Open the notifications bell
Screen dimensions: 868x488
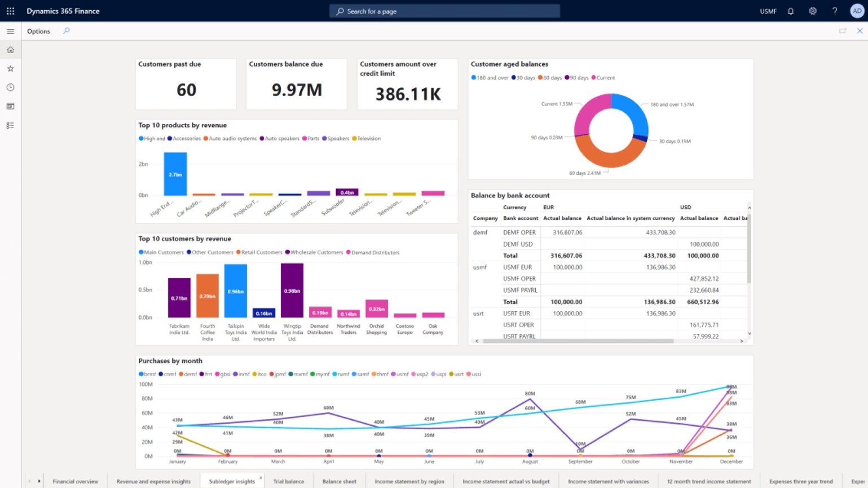pyautogui.click(x=790, y=11)
